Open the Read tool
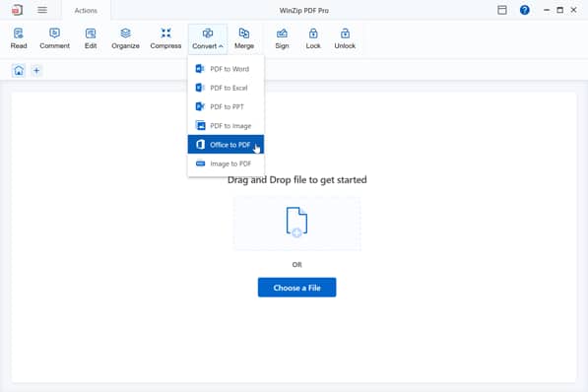This screenshot has height=392, width=588. 19,38
